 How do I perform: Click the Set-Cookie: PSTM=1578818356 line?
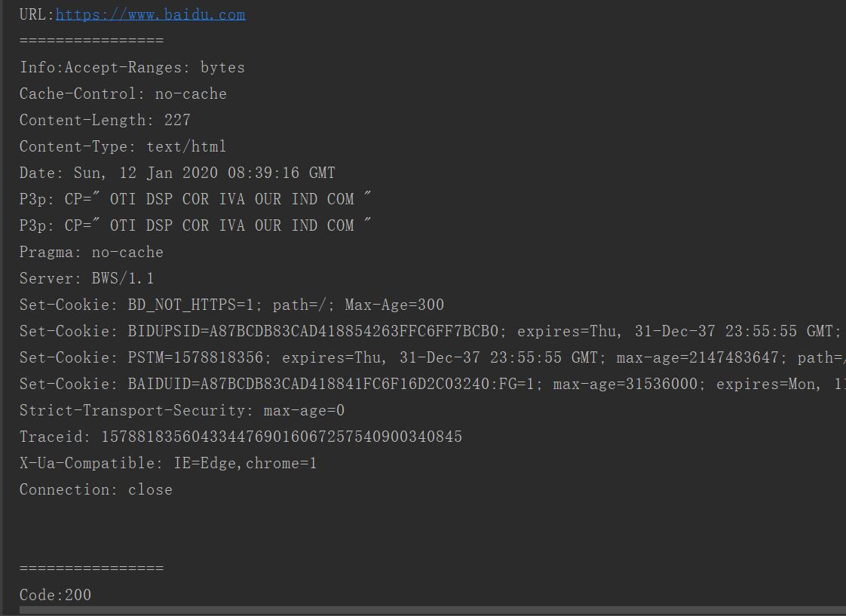432,358
